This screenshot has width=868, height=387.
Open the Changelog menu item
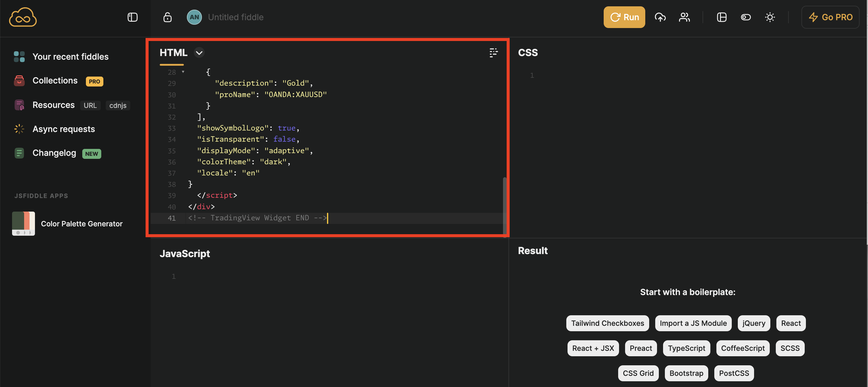tap(54, 153)
